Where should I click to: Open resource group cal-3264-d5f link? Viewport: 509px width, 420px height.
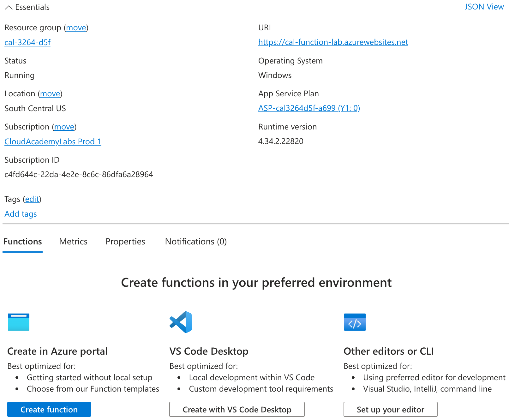[27, 42]
